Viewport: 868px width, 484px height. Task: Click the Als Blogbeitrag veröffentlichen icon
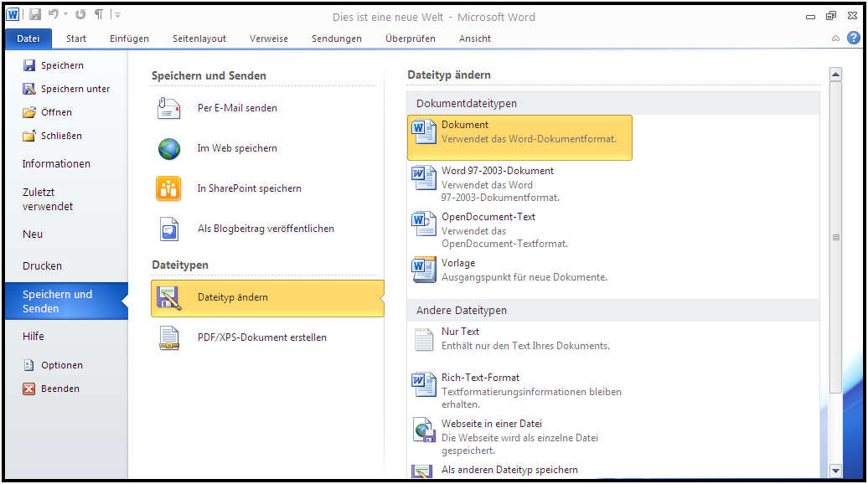coord(169,229)
